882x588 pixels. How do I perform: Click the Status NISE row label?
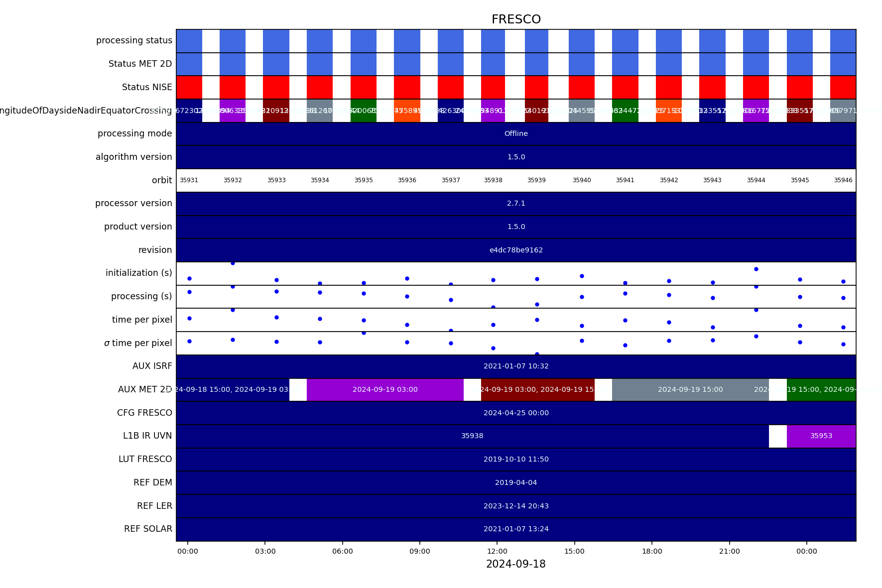[147, 88]
